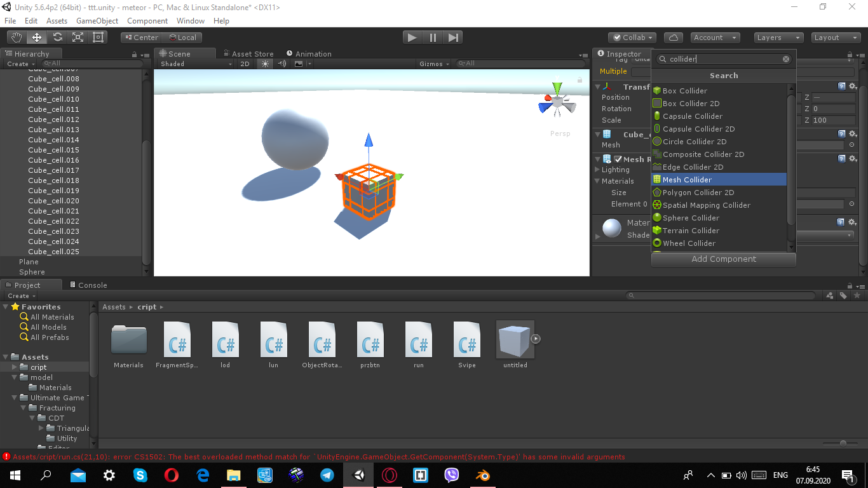The width and height of the screenshot is (868, 488).
Task: Toggle scene effects image icon
Action: [299, 64]
